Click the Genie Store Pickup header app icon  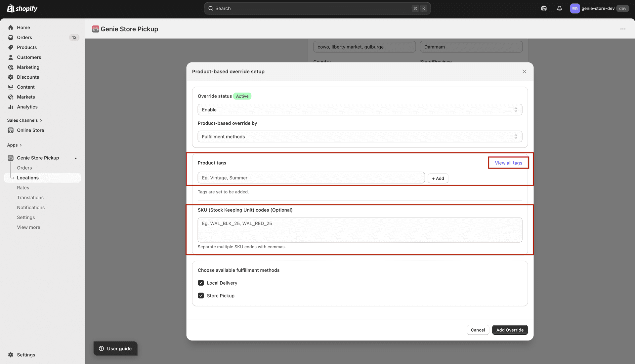[96, 29]
